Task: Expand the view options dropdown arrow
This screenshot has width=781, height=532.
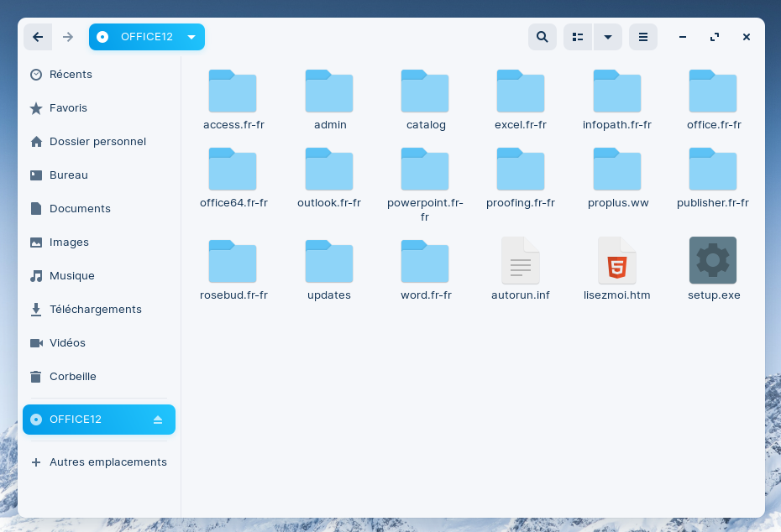Action: click(x=608, y=37)
